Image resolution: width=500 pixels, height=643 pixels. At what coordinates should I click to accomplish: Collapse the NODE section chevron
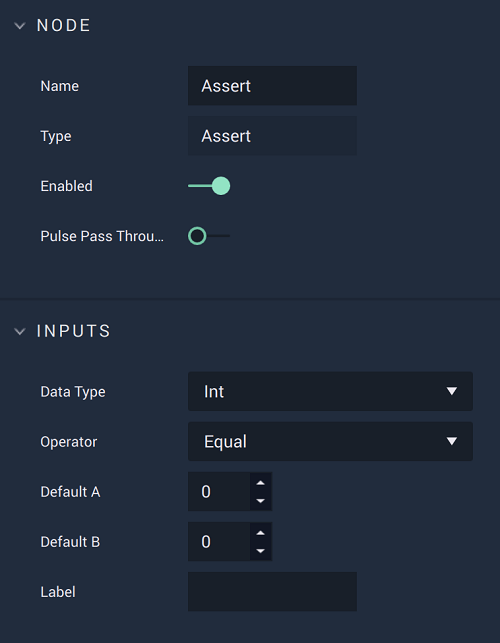click(20, 26)
